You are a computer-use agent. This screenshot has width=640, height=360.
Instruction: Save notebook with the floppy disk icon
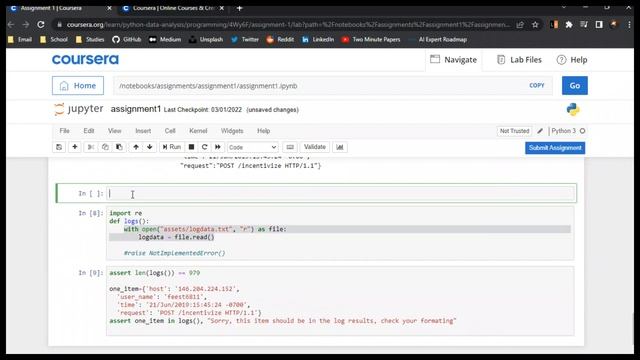pos(59,147)
